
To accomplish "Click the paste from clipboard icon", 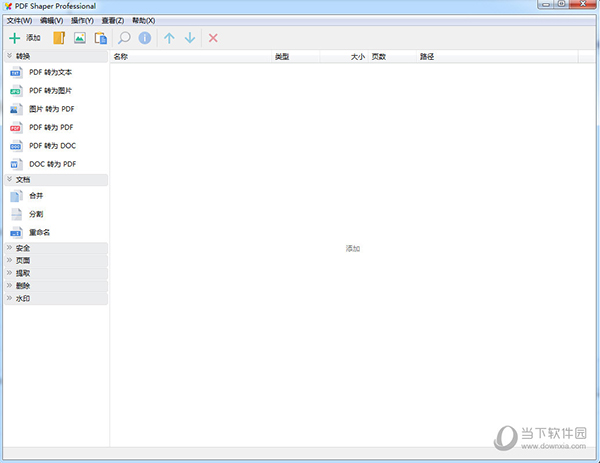I will pos(101,38).
